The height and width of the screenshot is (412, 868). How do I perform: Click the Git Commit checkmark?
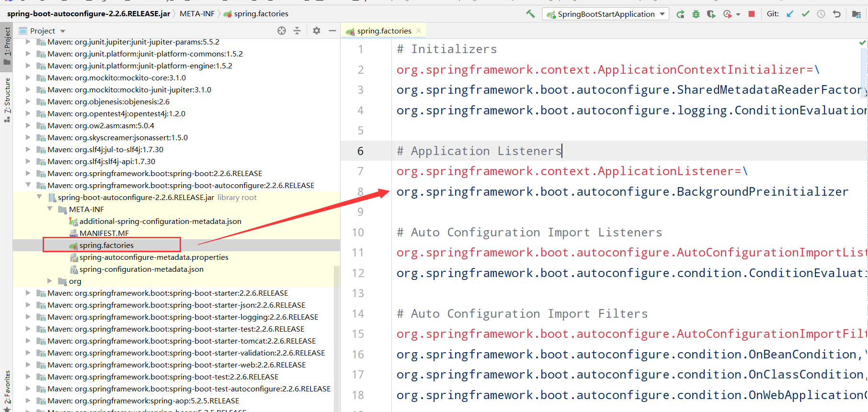coord(805,14)
